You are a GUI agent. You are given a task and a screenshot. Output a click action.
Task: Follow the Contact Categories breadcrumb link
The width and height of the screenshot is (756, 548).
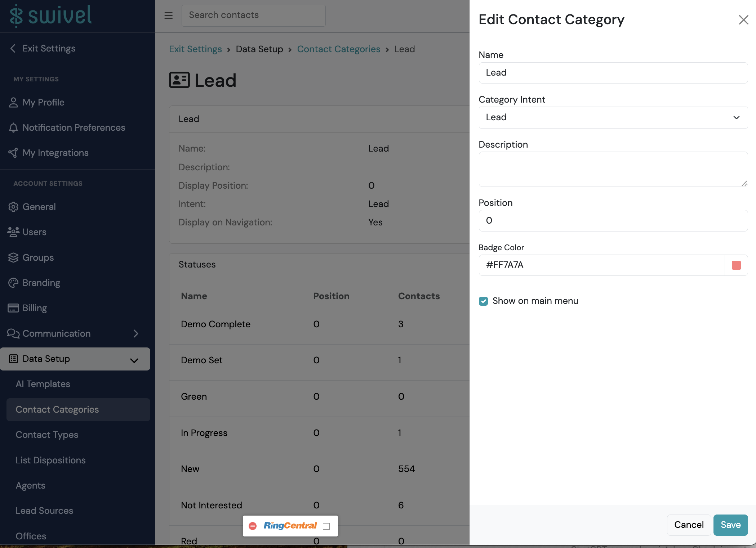338,49
